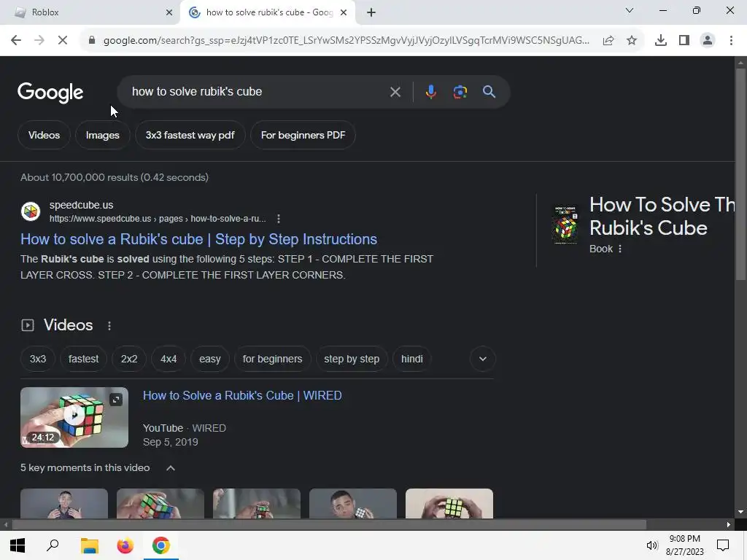The width and height of the screenshot is (747, 560).
Task: Select For beginners PDF chip
Action: tap(303, 135)
